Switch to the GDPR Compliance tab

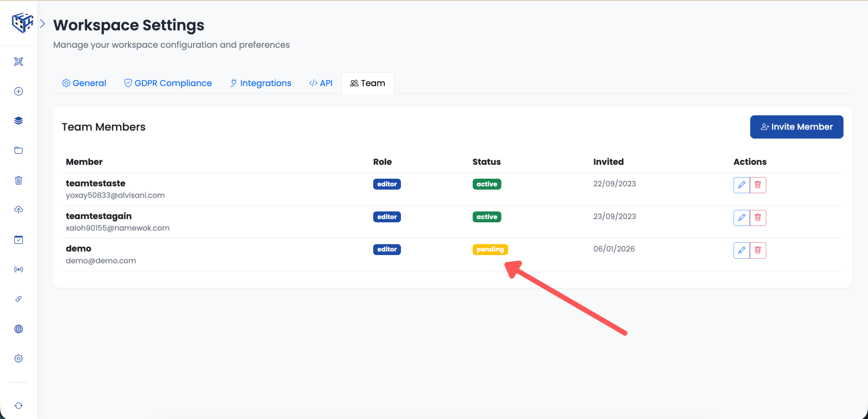click(x=167, y=83)
